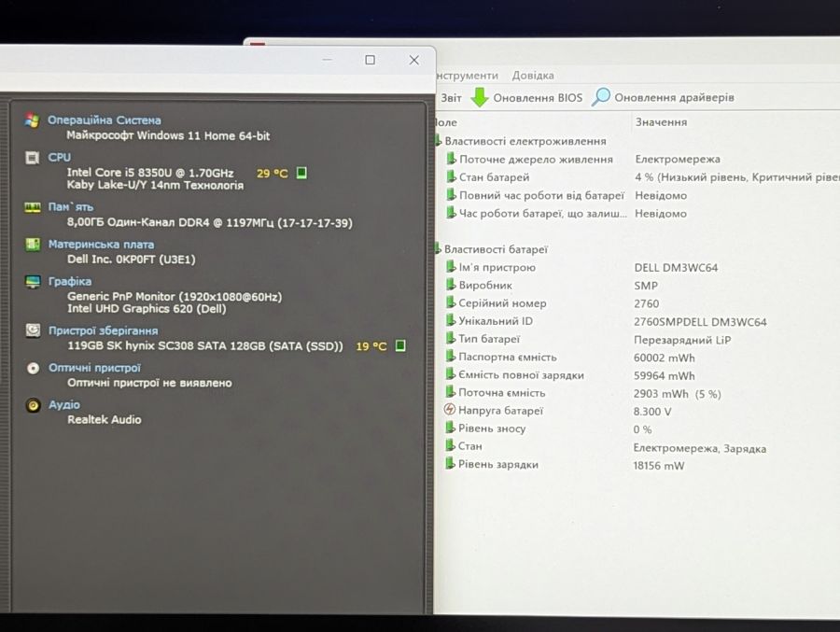Close the Speccy window
The width and height of the screenshot is (840, 632).
coord(414,60)
